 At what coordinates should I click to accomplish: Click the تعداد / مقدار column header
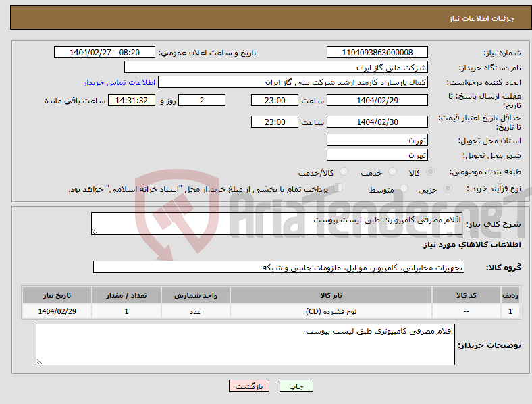(126, 295)
